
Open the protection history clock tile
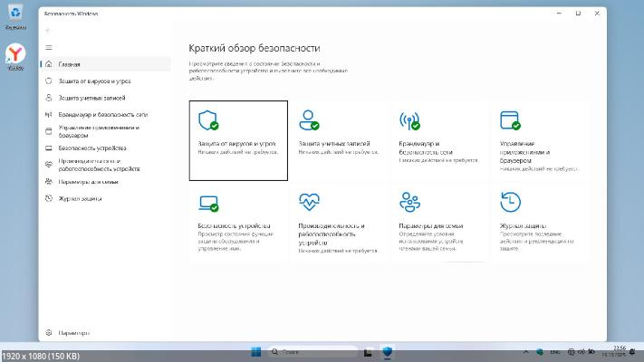(511, 201)
